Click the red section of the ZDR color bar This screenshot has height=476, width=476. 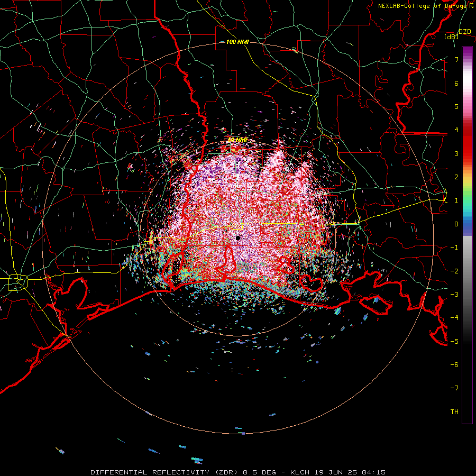pos(467,143)
